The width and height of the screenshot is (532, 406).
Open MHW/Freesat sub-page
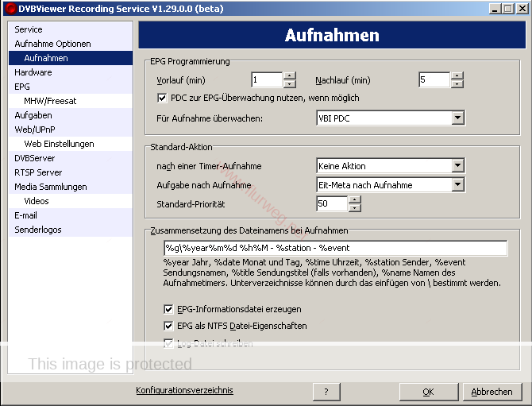click(71, 101)
